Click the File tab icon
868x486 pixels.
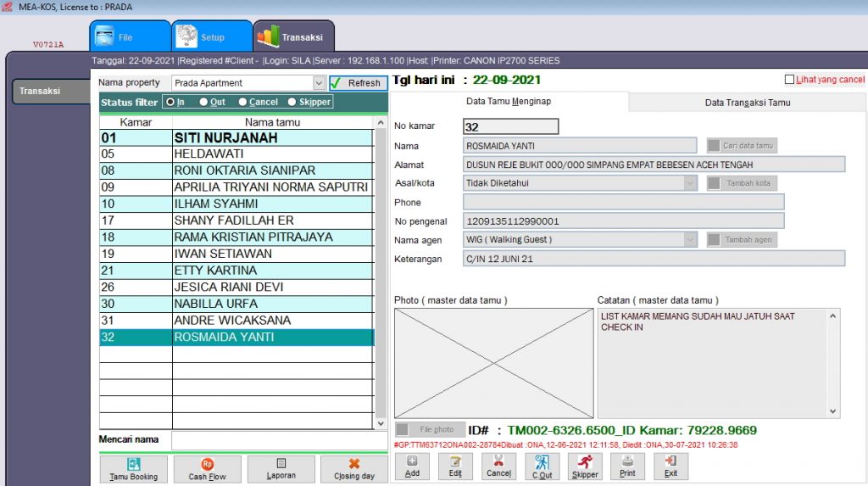pyautogui.click(x=104, y=36)
